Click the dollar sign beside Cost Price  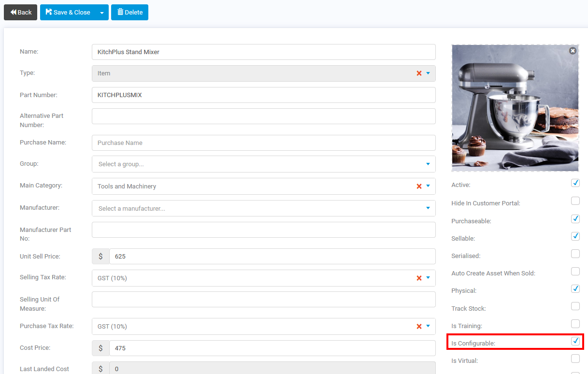[x=100, y=348]
